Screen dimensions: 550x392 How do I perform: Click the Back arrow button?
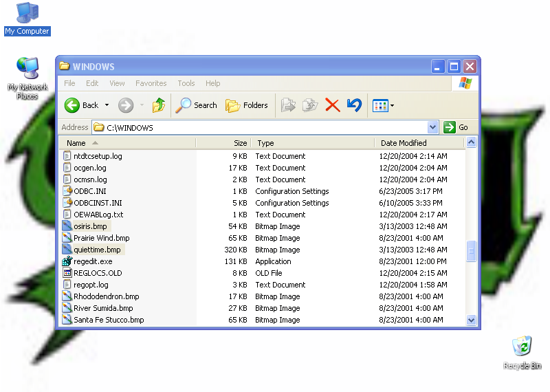[81, 105]
